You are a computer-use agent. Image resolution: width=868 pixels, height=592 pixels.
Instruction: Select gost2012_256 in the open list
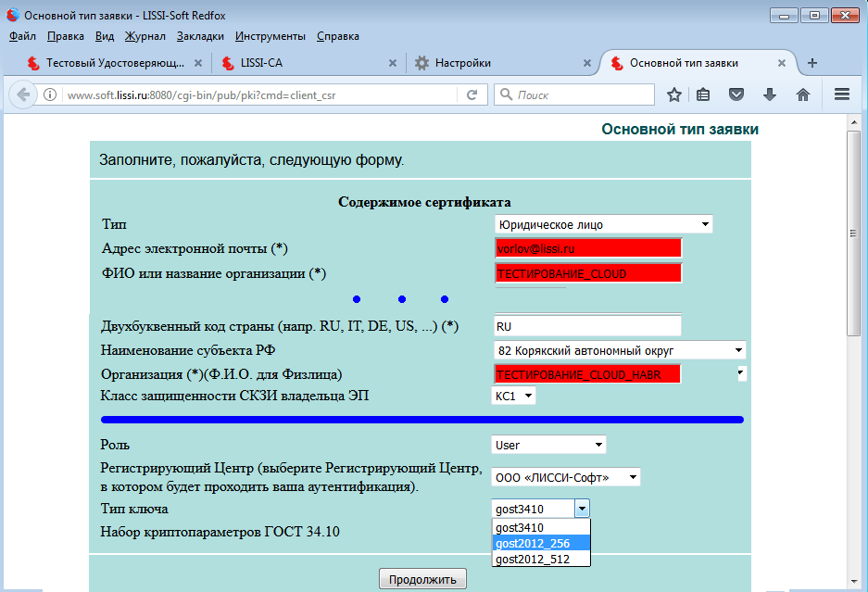coord(541,543)
